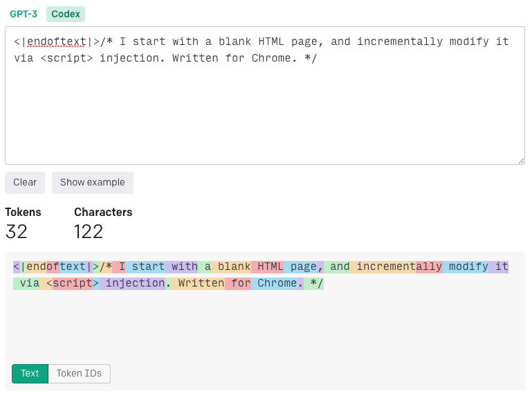
Task: Select the Codex tab
Action: pos(66,14)
